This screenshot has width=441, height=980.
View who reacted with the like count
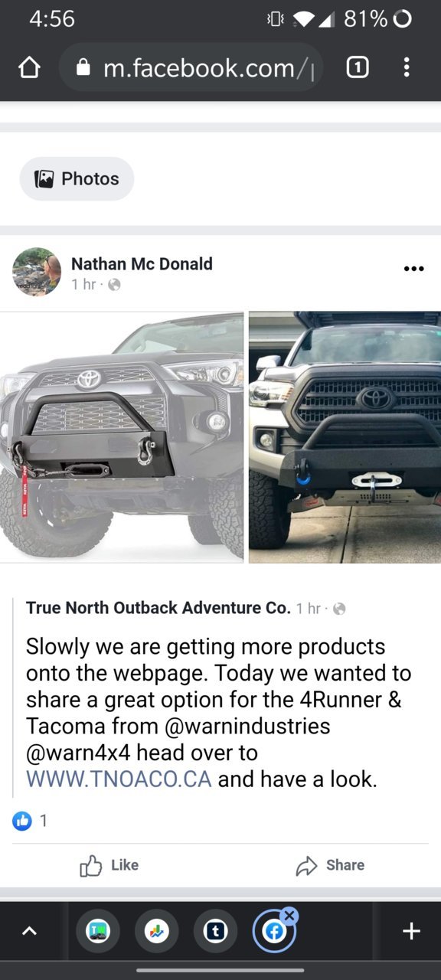[31, 821]
